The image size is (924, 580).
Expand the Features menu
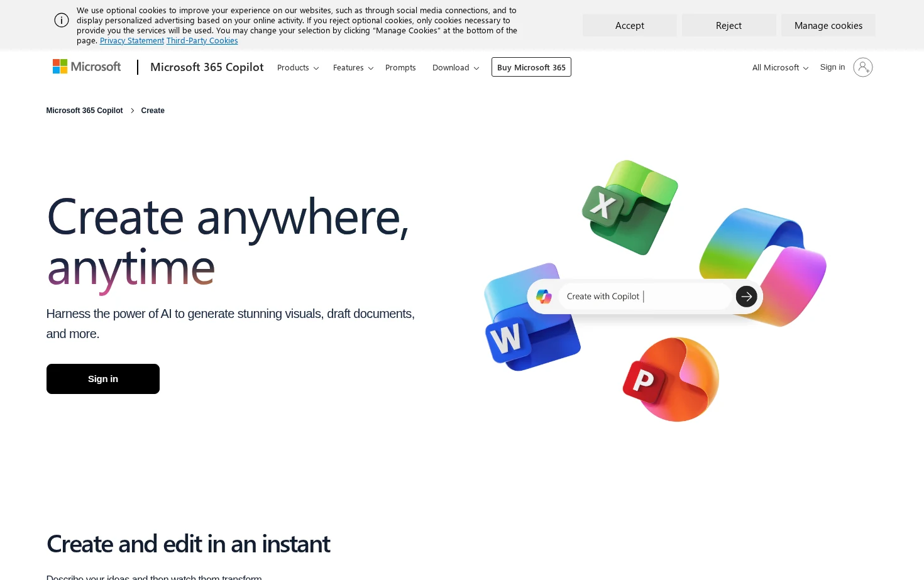click(353, 68)
